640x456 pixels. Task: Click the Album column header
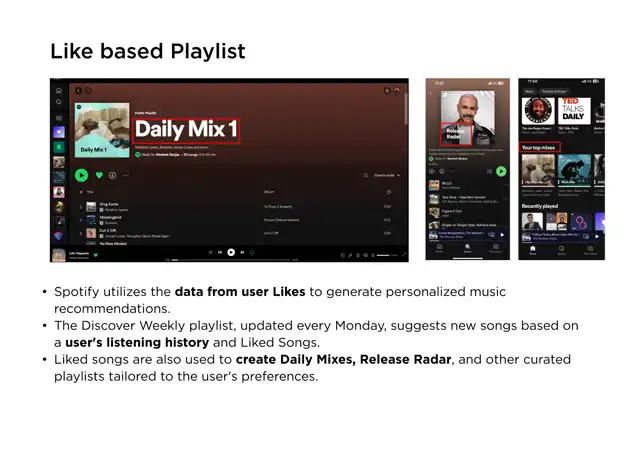(x=269, y=191)
